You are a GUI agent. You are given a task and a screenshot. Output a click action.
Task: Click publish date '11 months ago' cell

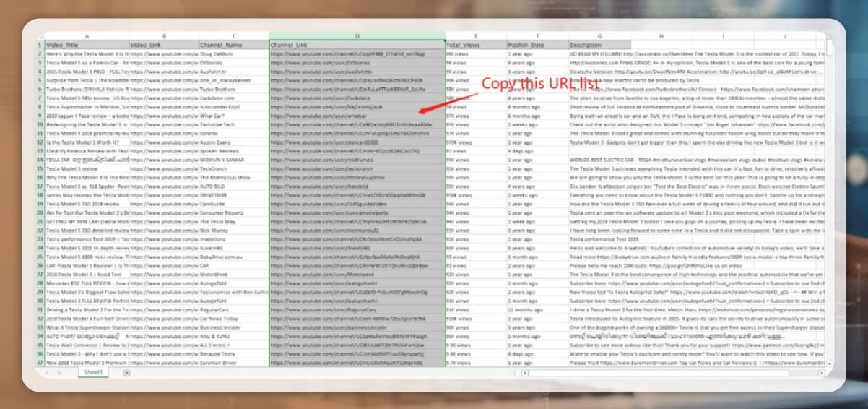(x=537, y=310)
